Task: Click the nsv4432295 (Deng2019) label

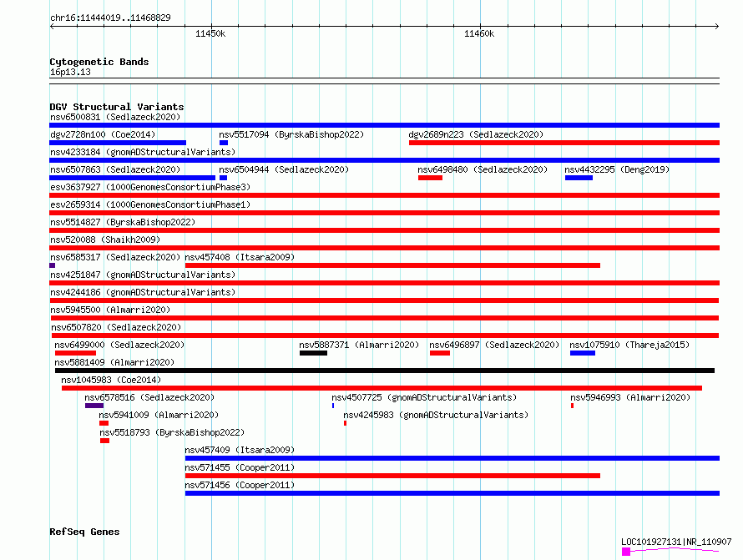Action: pyautogui.click(x=617, y=169)
